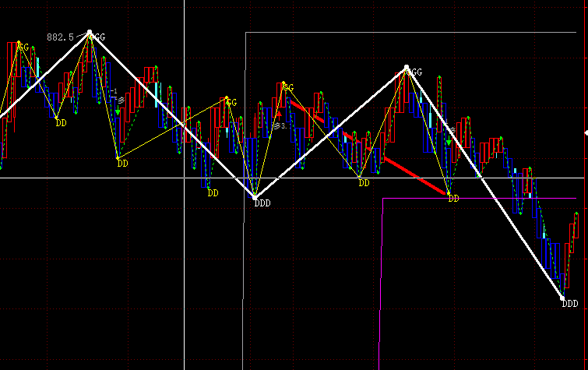Select the GGG label beside the 882.5 peak
The width and height of the screenshot is (588, 370).
tap(99, 37)
